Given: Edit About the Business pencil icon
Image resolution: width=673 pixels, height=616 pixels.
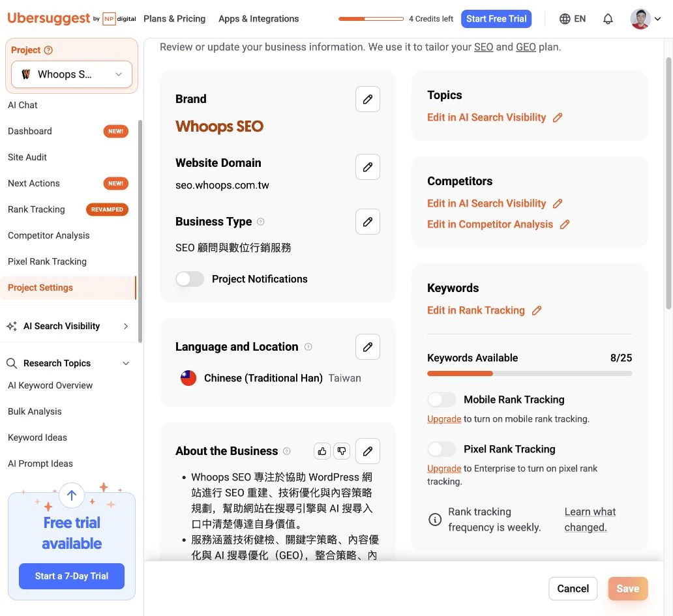Looking at the screenshot, I should coord(367,451).
